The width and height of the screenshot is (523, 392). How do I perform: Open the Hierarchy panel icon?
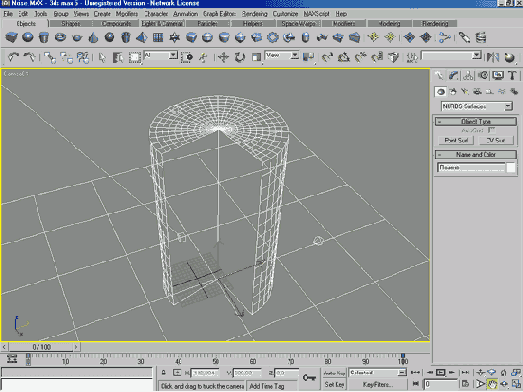[468, 76]
